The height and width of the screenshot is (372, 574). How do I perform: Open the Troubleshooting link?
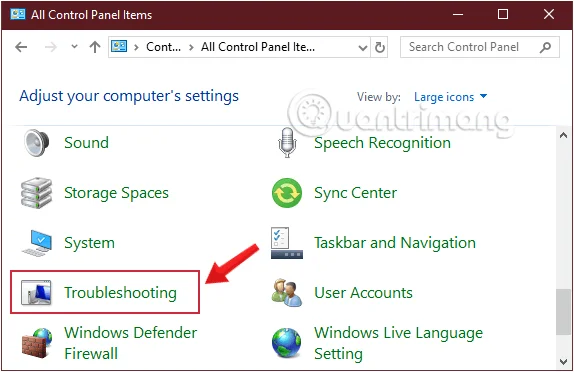pyautogui.click(x=120, y=293)
